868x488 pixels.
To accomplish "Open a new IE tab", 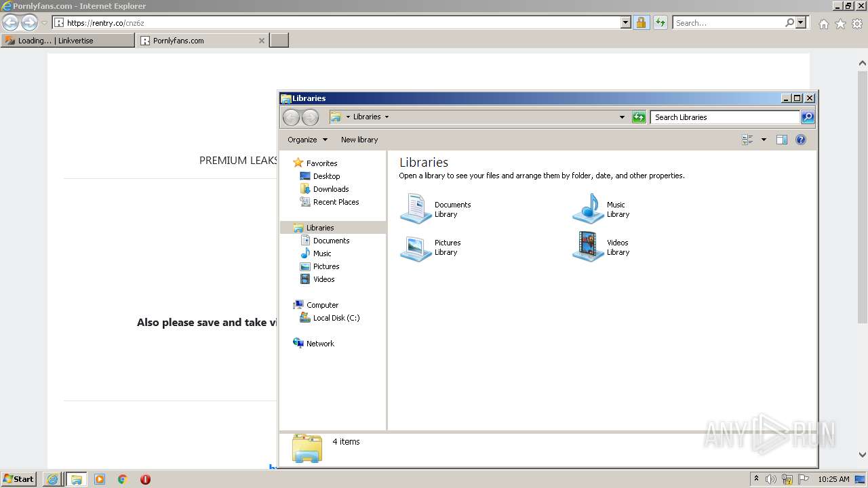I will point(279,41).
